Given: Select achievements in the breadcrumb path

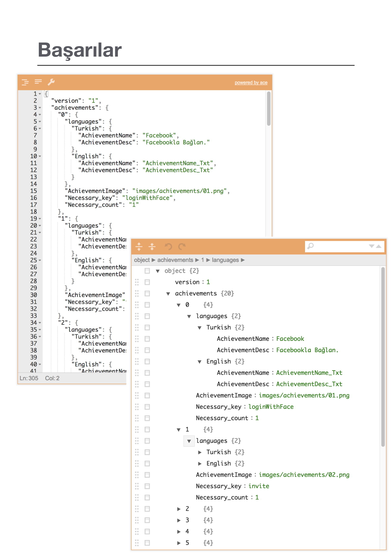Looking at the screenshot, I should (175, 260).
